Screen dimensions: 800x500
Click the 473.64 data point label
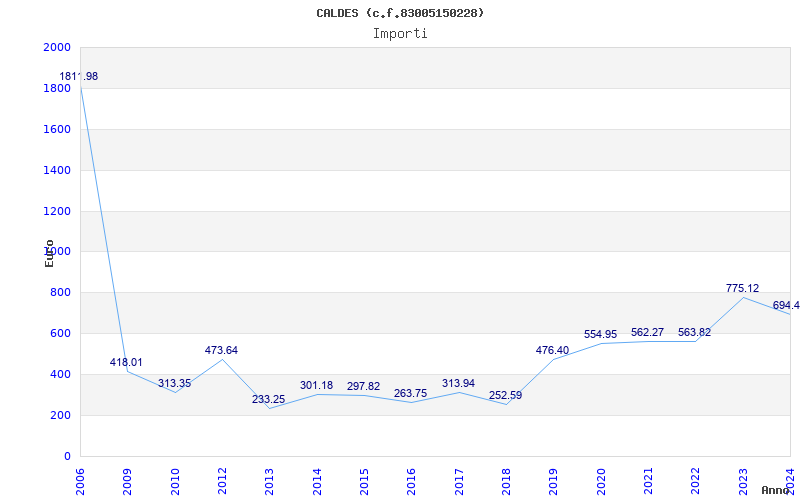(221, 350)
